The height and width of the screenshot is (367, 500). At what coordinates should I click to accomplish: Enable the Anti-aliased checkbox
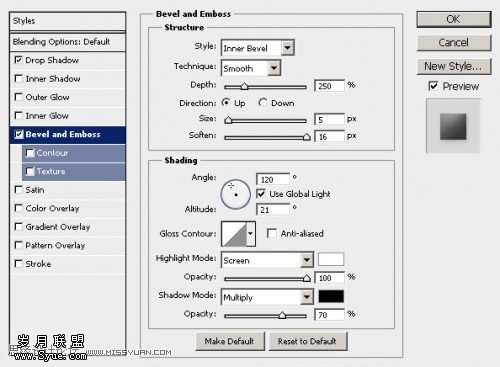[x=271, y=233]
